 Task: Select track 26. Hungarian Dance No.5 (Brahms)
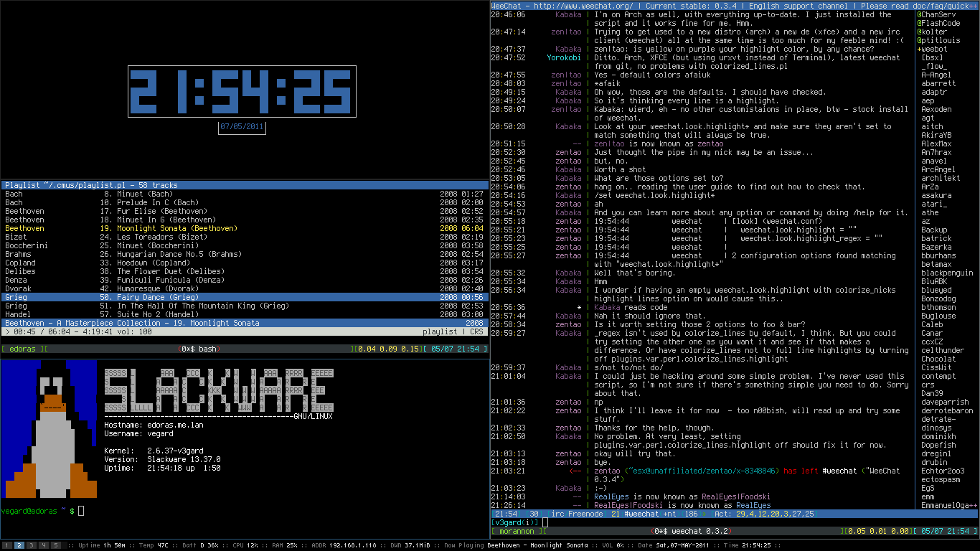[245, 254]
